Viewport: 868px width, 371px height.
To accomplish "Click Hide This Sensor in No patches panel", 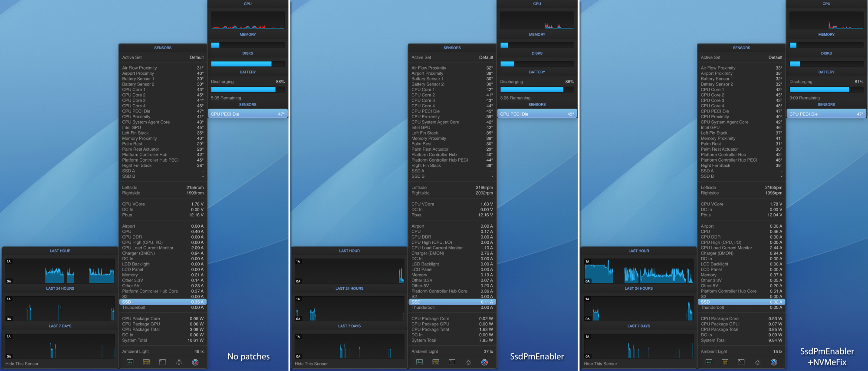I will pos(22,364).
